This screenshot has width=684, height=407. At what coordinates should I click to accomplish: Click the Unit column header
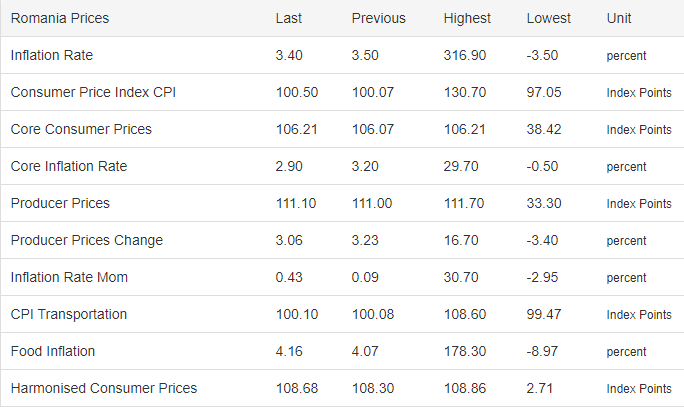619,19
